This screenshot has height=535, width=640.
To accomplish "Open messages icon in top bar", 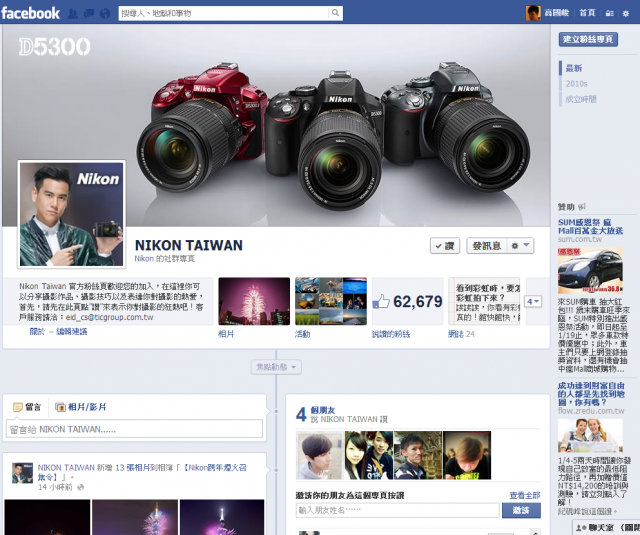I will [x=89, y=14].
